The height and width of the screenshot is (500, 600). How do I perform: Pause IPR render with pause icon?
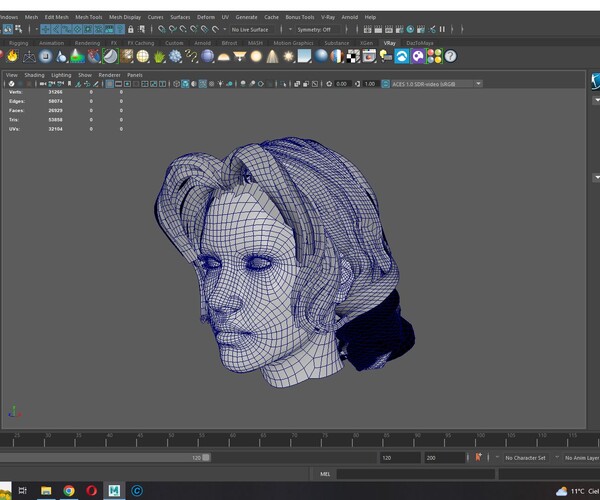[442, 29]
